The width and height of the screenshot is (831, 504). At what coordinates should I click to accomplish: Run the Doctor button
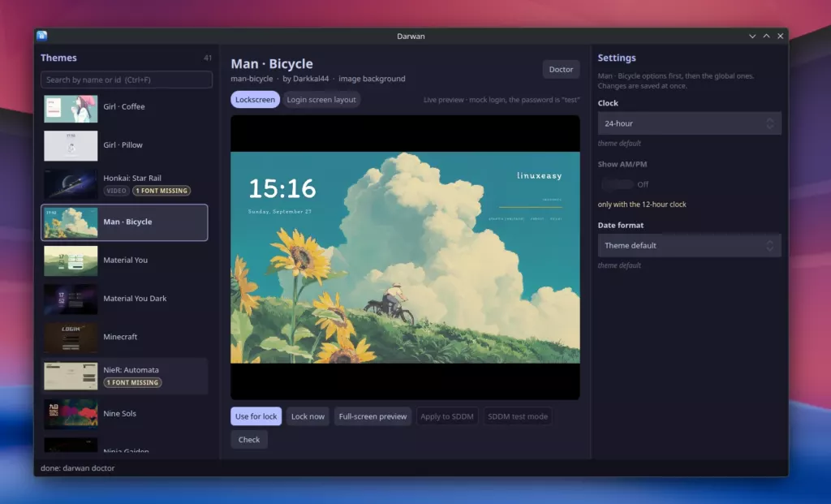click(561, 70)
